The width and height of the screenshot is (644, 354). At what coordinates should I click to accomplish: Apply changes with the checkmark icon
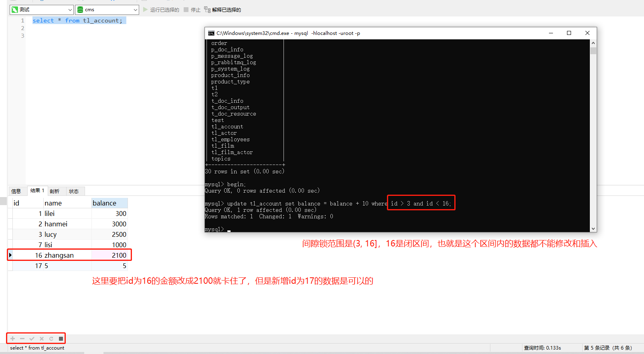tap(32, 339)
